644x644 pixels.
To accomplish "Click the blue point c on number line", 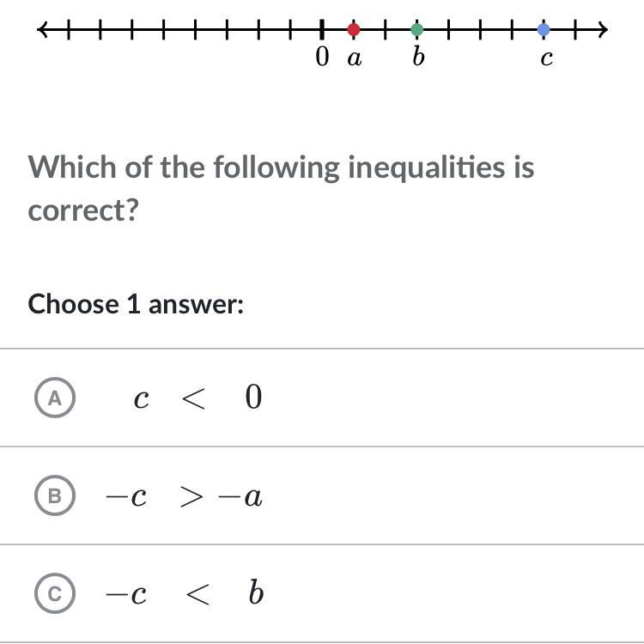I will click(544, 30).
